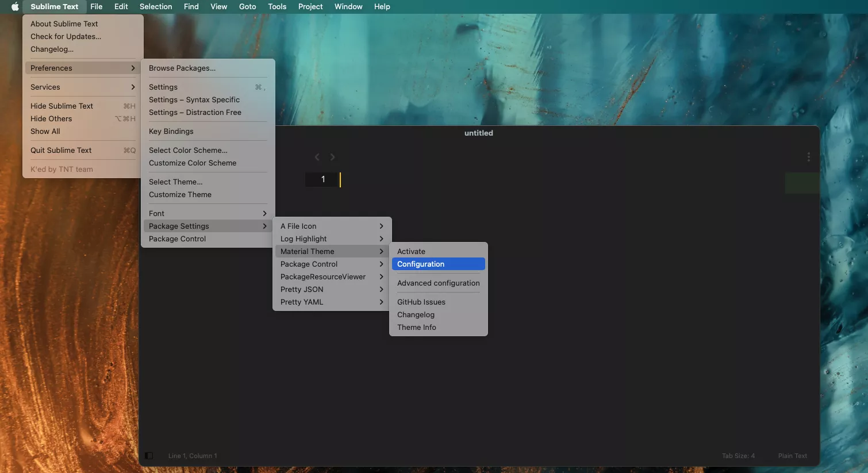Select Key Bindings from Preferences

171,132
